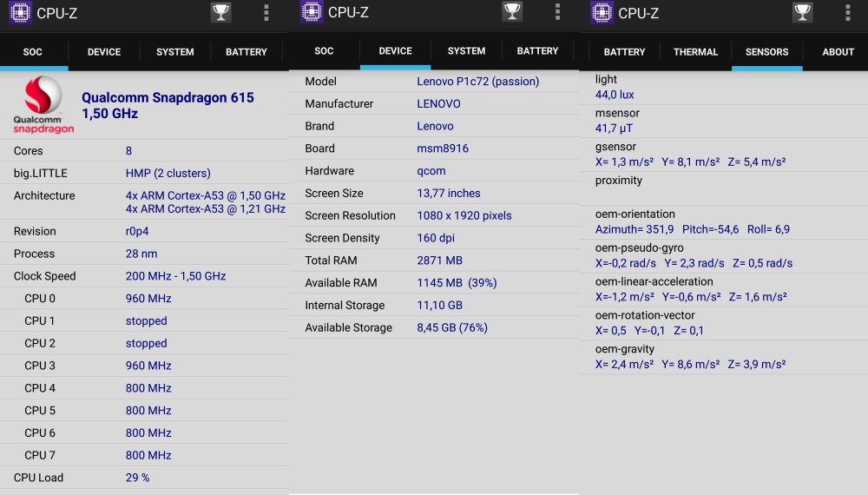Tap CPU-Z chip app icon in SoC panel
Screen dimensions: 868x495
[20, 13]
